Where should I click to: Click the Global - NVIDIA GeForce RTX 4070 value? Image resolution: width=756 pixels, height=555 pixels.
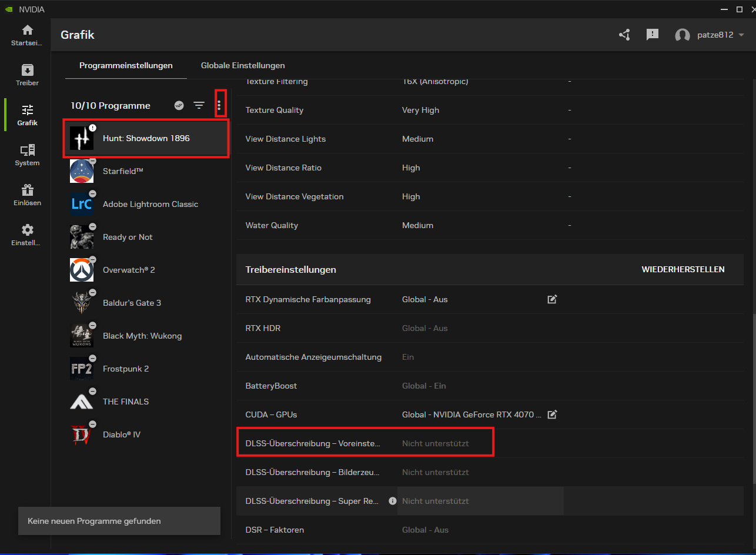(x=471, y=414)
